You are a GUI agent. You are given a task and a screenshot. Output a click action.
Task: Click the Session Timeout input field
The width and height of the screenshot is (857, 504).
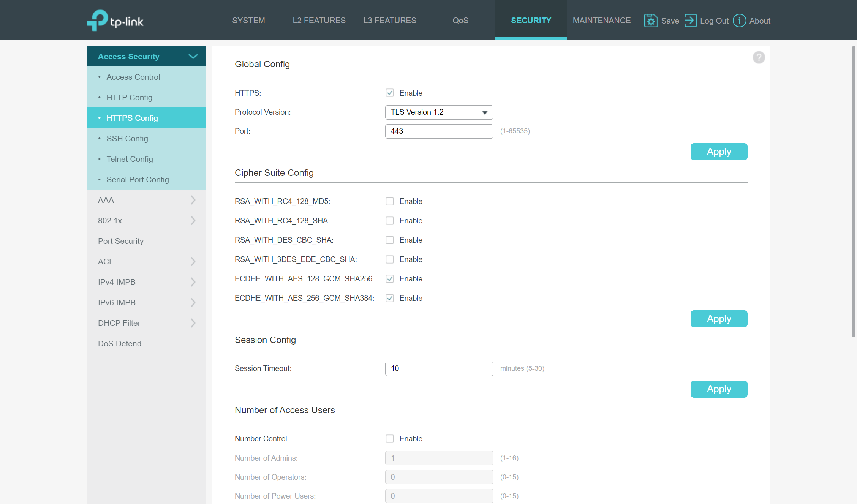click(x=439, y=368)
